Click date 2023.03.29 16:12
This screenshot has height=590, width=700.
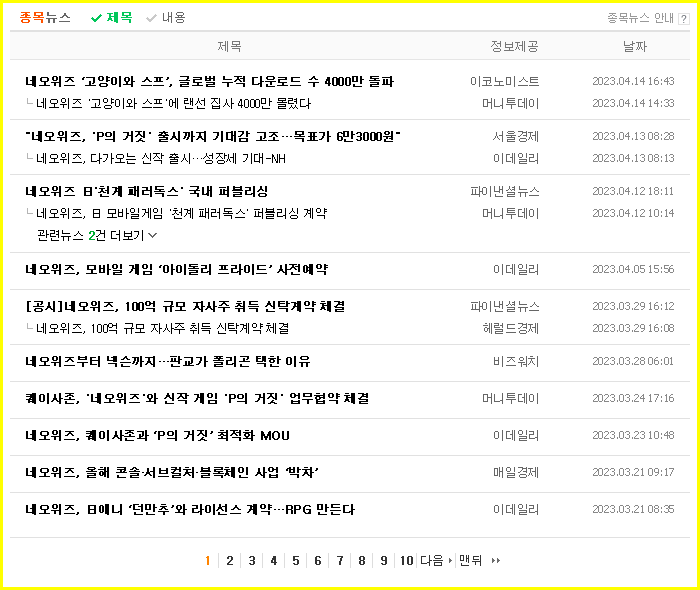coord(633,306)
